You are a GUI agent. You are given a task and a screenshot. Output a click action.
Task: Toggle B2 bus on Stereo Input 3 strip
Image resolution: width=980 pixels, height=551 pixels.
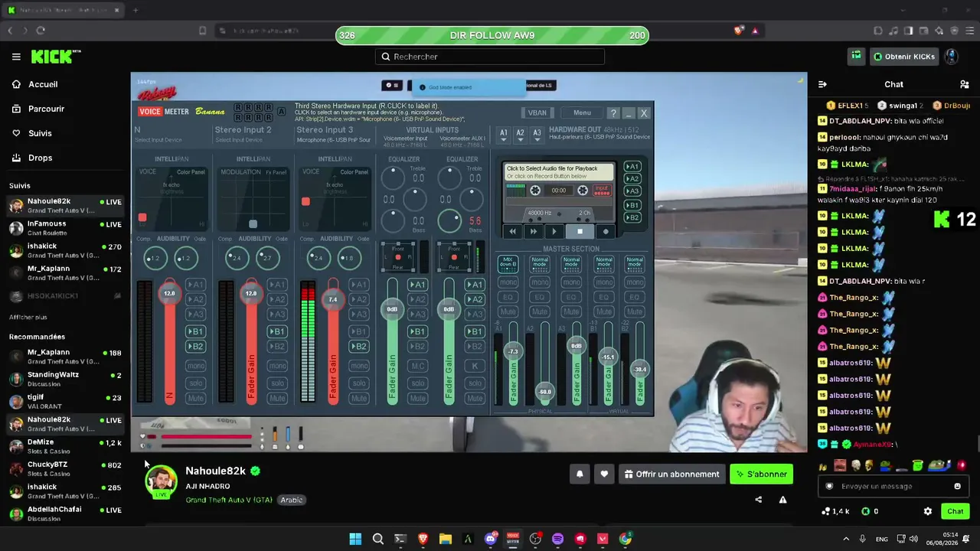click(x=359, y=347)
